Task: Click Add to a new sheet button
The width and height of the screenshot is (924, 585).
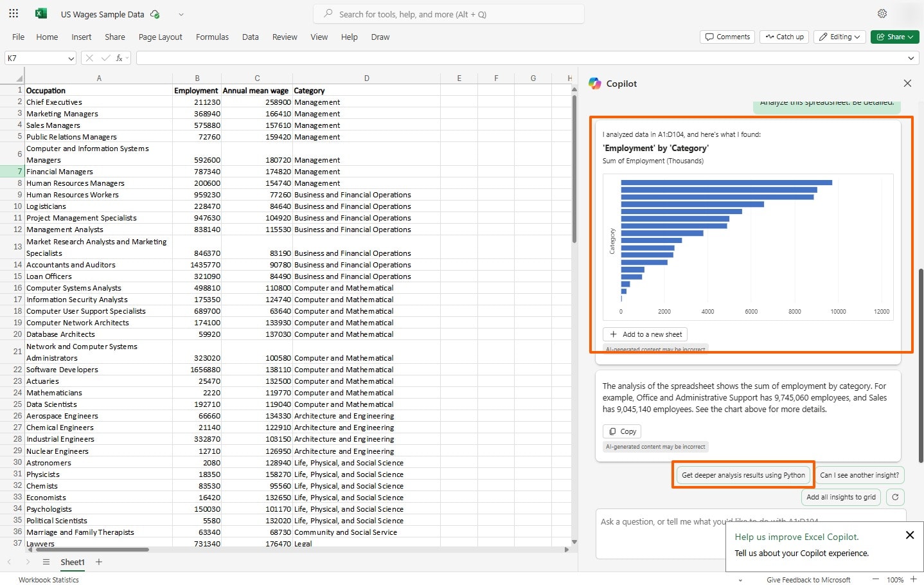Action: tap(645, 334)
